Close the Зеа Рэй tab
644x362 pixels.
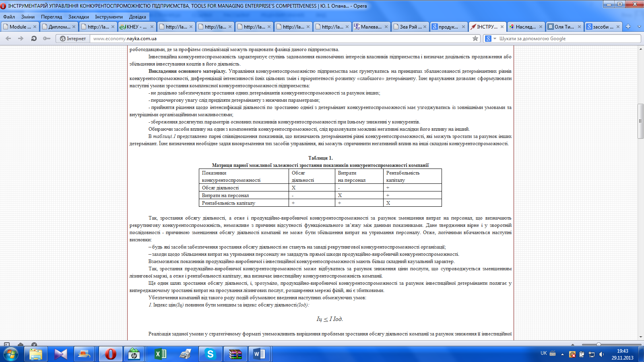click(425, 27)
